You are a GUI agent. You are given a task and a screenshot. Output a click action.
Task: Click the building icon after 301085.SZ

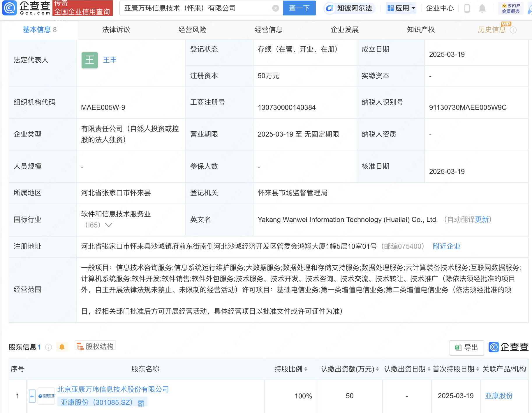[141, 403]
